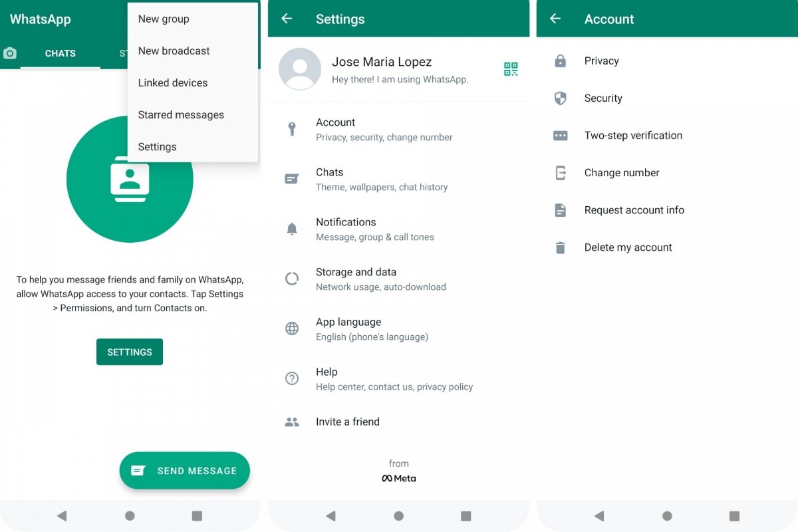Select Invite a friend
The height and width of the screenshot is (532, 798).
click(399, 422)
